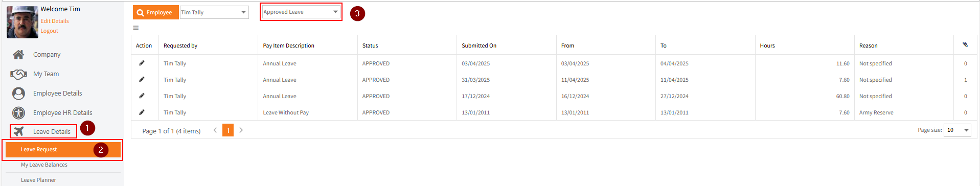Click the user profile photo
This screenshot has height=186, width=980.
[x=22, y=22]
